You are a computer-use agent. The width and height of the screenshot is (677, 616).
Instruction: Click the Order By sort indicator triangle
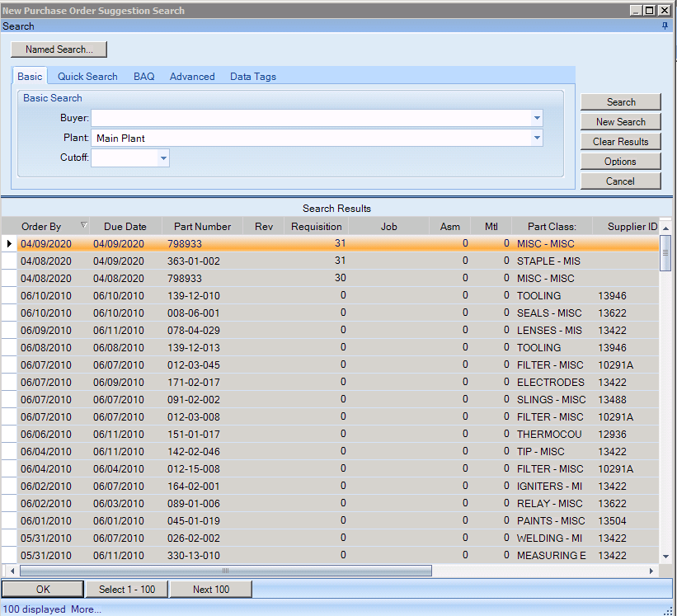point(84,225)
